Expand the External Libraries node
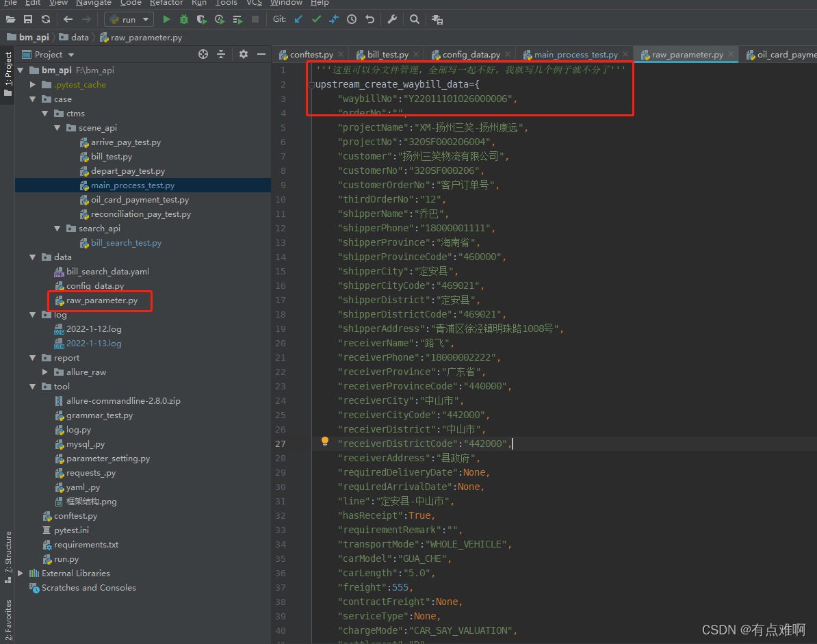Image resolution: width=817 pixels, height=644 pixels. point(21,574)
